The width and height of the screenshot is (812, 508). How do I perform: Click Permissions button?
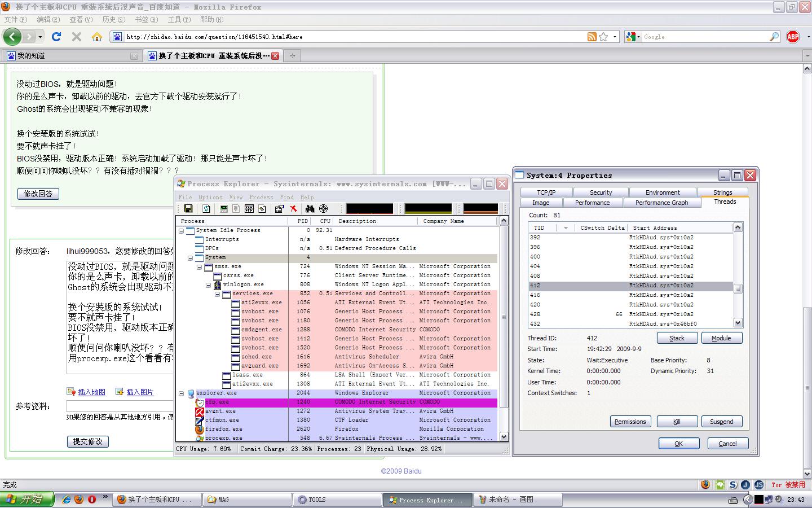click(630, 422)
